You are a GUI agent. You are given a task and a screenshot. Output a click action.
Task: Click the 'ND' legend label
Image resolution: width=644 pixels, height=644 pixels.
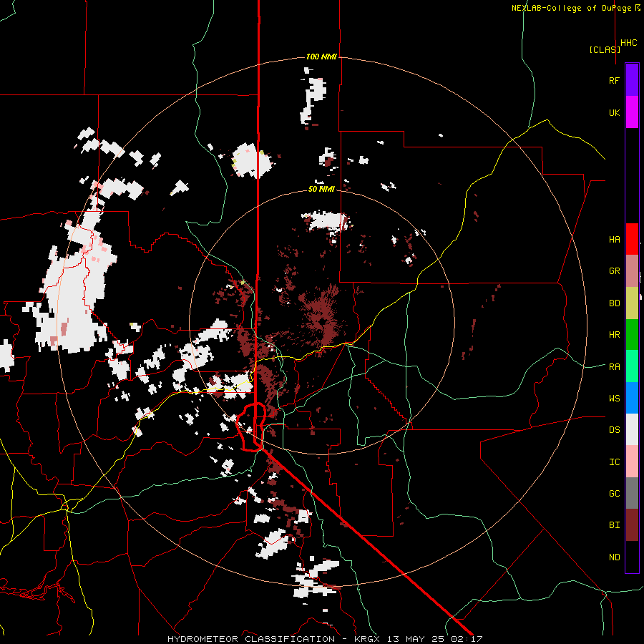click(x=614, y=557)
